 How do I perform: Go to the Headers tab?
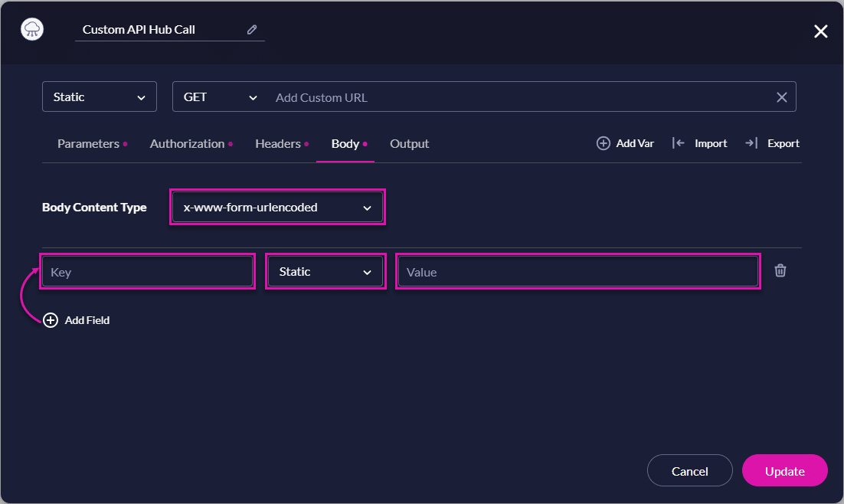(277, 144)
